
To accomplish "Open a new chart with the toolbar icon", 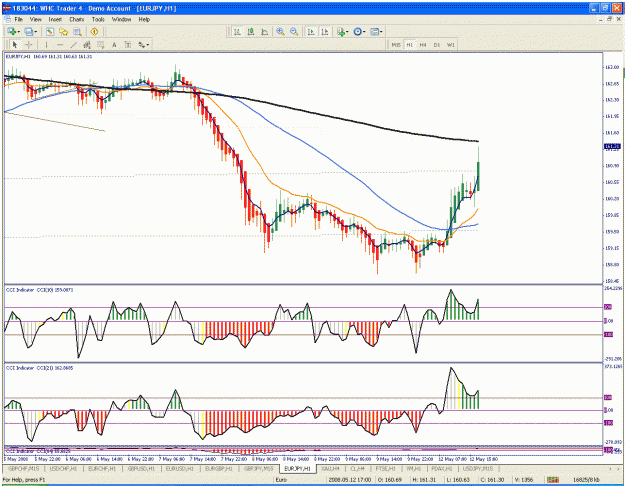I will pos(11,31).
